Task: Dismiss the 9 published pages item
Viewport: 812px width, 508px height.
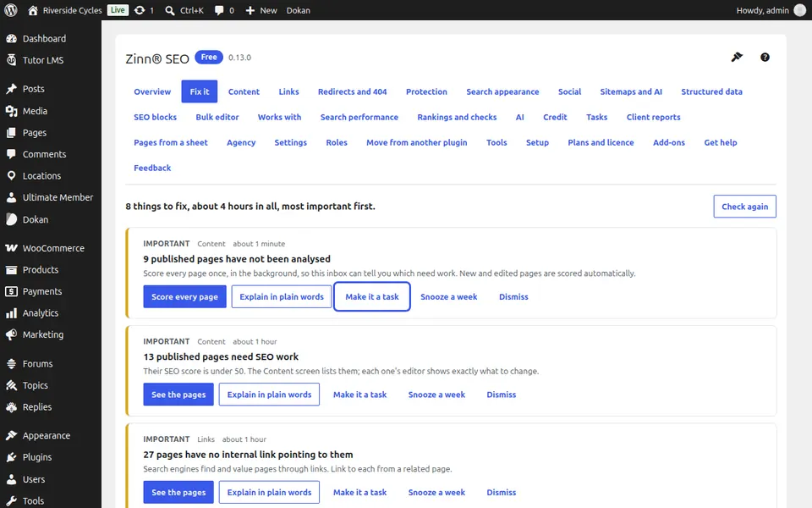Action: pos(513,296)
